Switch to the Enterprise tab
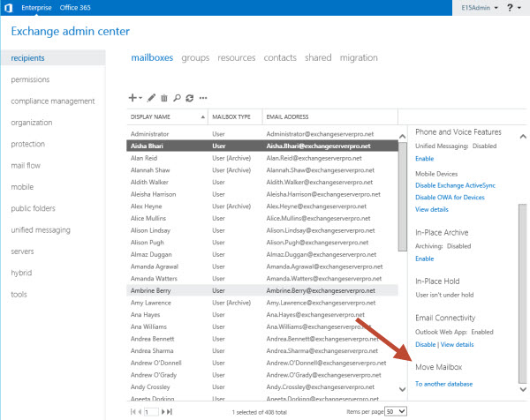 pos(36,7)
